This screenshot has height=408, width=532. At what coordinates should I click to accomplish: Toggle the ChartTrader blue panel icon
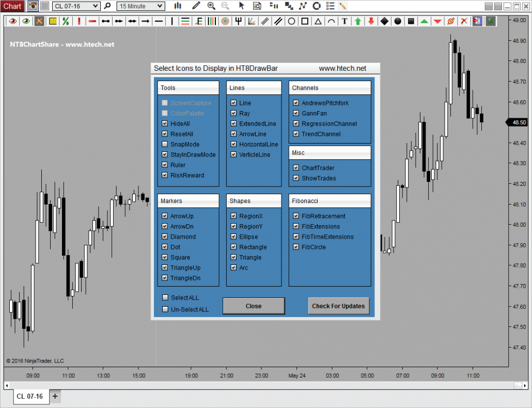point(477,21)
